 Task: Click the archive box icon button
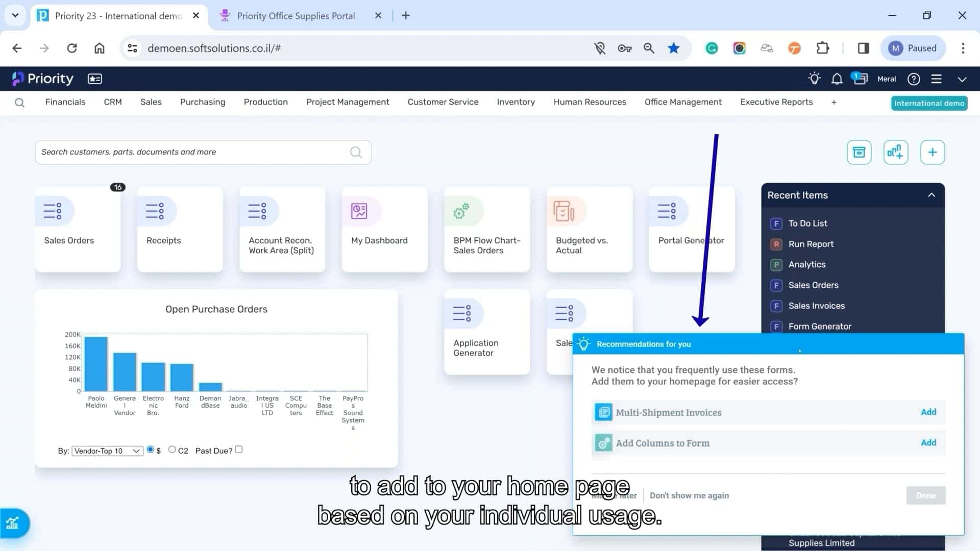[x=859, y=152]
